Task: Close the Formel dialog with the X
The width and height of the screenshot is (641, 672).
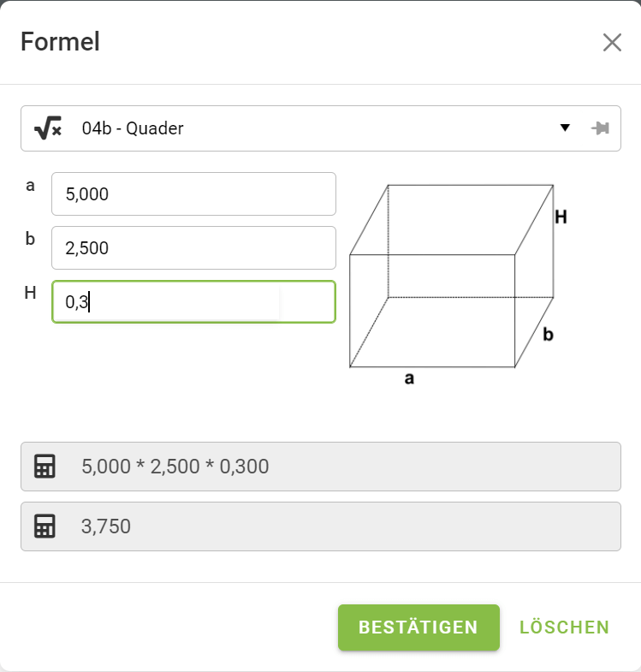Action: [x=611, y=43]
